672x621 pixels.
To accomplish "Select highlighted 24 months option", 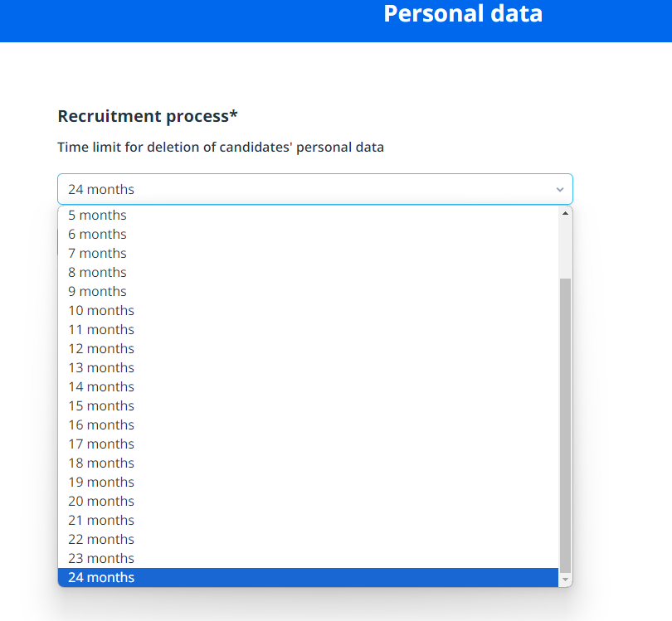I will point(100,577).
